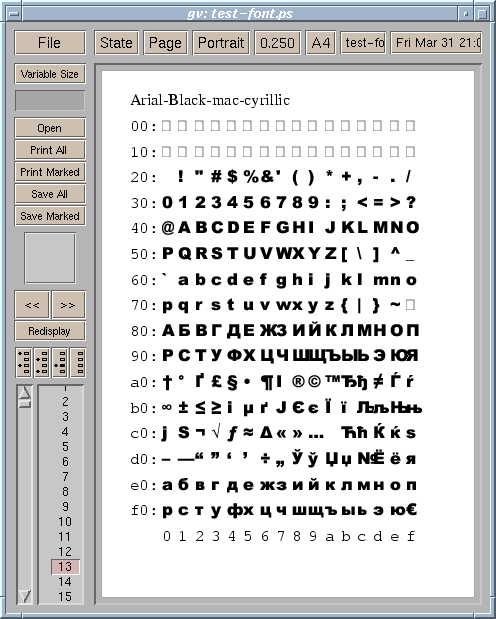The image size is (496, 619).
Task: Open the A4 paper size dropdown
Action: tap(321, 43)
